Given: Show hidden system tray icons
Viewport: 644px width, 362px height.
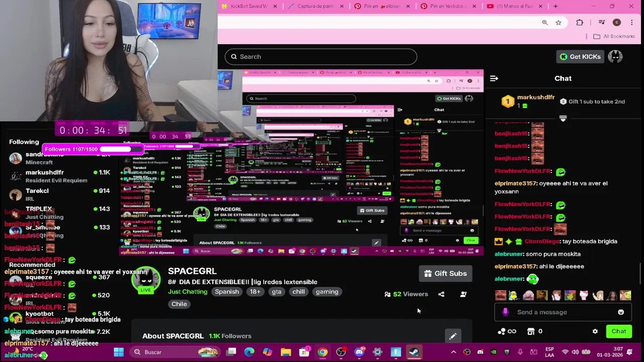Looking at the screenshot, I should tap(453, 352).
